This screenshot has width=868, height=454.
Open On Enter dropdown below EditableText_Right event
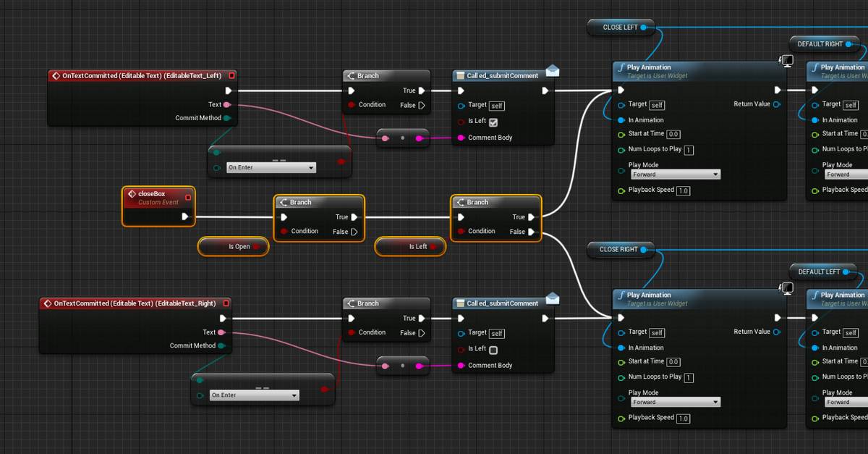point(254,395)
